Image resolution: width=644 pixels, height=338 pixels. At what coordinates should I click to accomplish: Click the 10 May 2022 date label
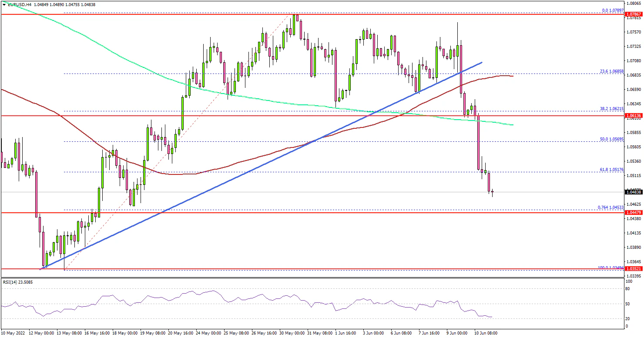(13, 333)
